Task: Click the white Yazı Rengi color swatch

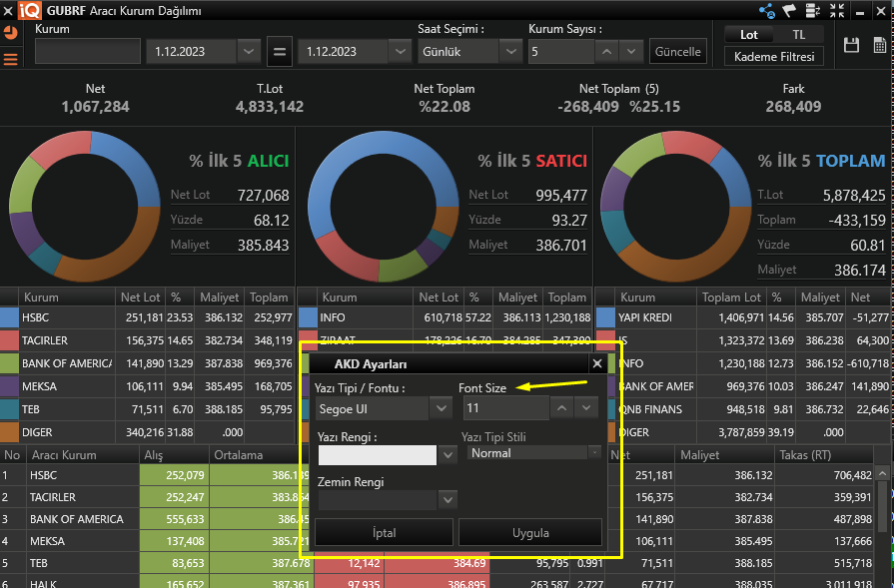Action: [377, 455]
